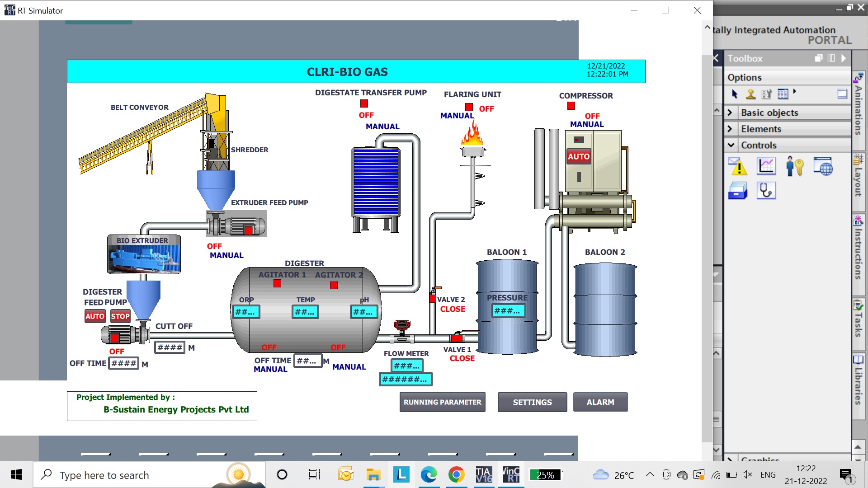Select the Trend view control icon
The image size is (868, 488).
766,166
